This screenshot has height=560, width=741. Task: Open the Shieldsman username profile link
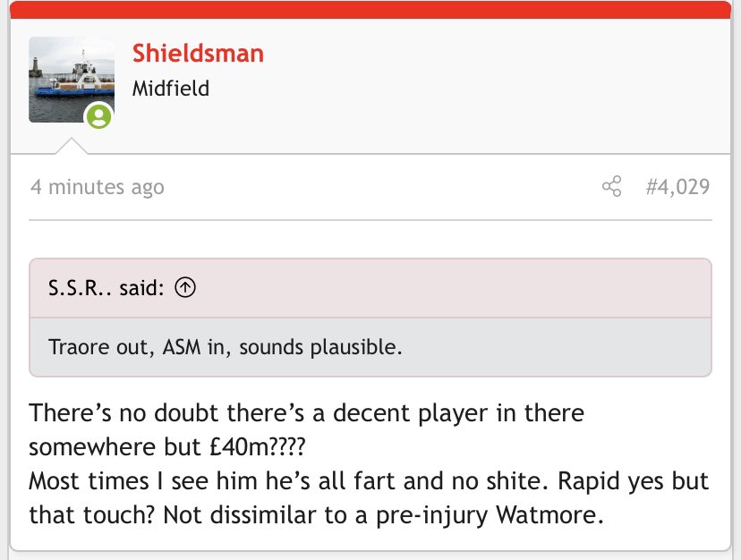(x=198, y=53)
